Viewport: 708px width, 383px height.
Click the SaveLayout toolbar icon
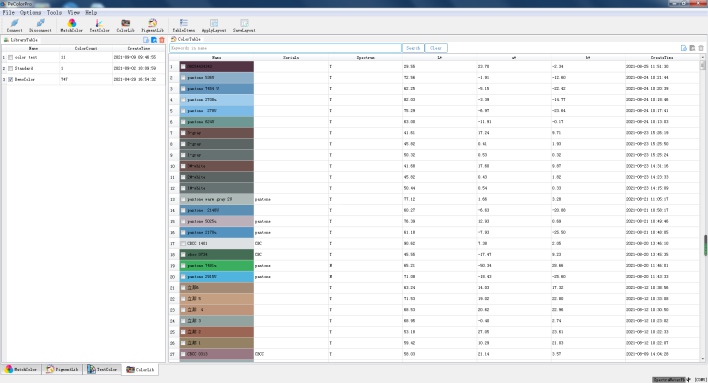coord(244,25)
